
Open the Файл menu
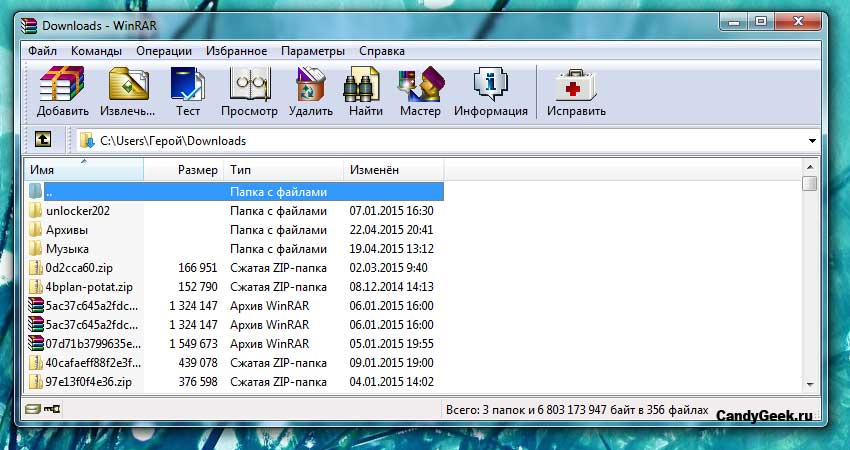[42, 51]
